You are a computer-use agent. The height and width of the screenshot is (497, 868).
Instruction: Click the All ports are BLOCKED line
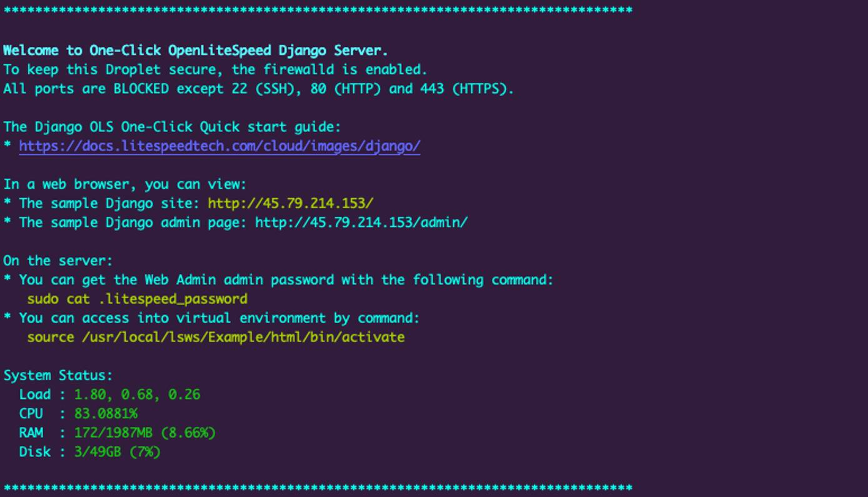point(258,89)
